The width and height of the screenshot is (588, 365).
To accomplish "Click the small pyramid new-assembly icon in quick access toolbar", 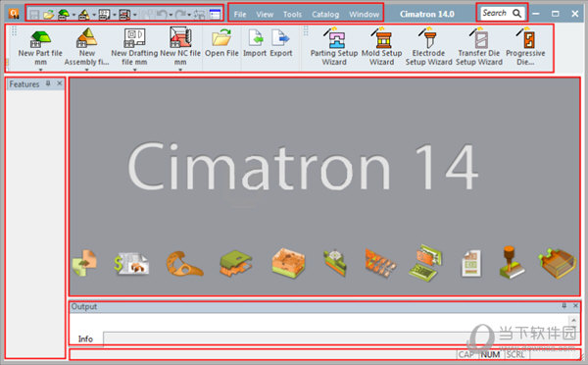I will click(x=84, y=15).
